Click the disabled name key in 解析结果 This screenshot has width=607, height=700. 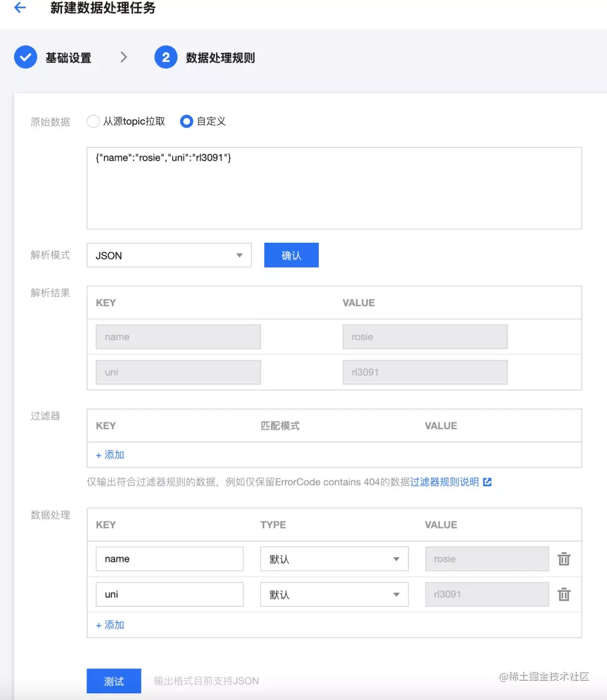(178, 337)
